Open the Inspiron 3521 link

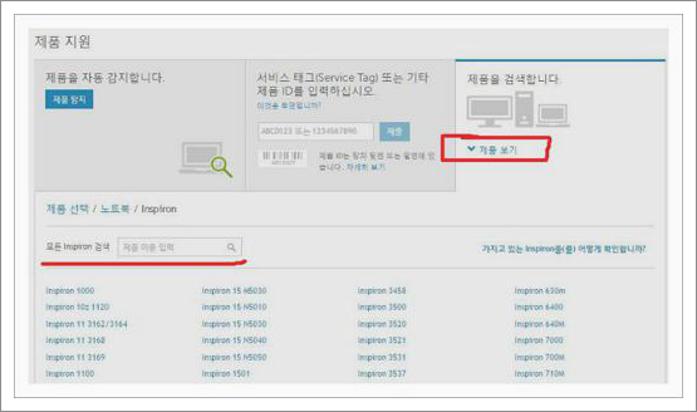point(381,340)
